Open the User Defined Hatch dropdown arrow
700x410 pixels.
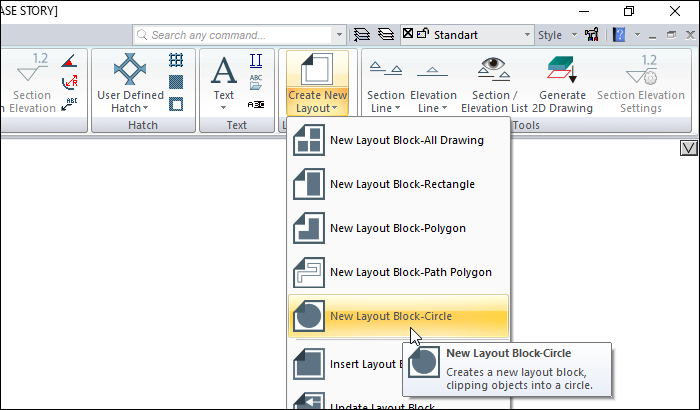[x=145, y=108]
